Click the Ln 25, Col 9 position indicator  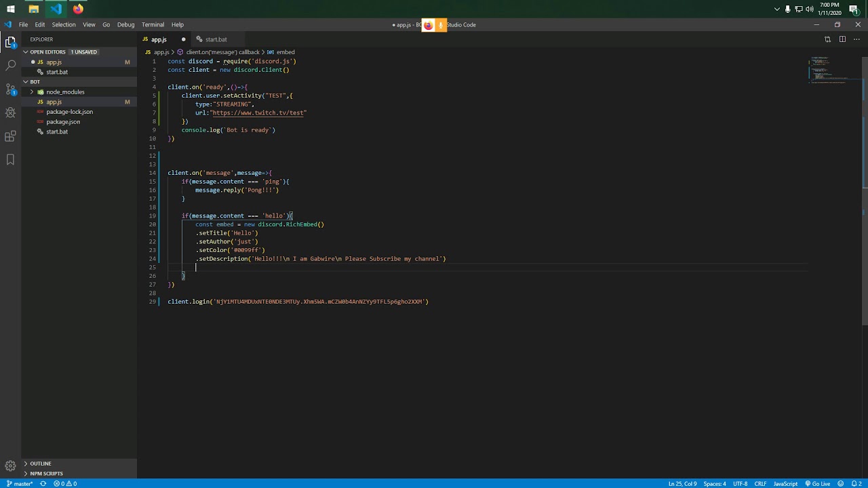point(682,484)
